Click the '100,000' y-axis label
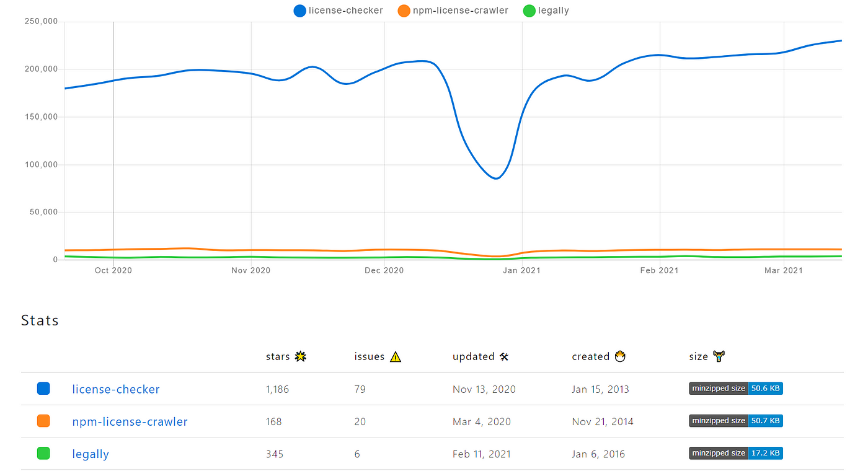 click(x=42, y=164)
